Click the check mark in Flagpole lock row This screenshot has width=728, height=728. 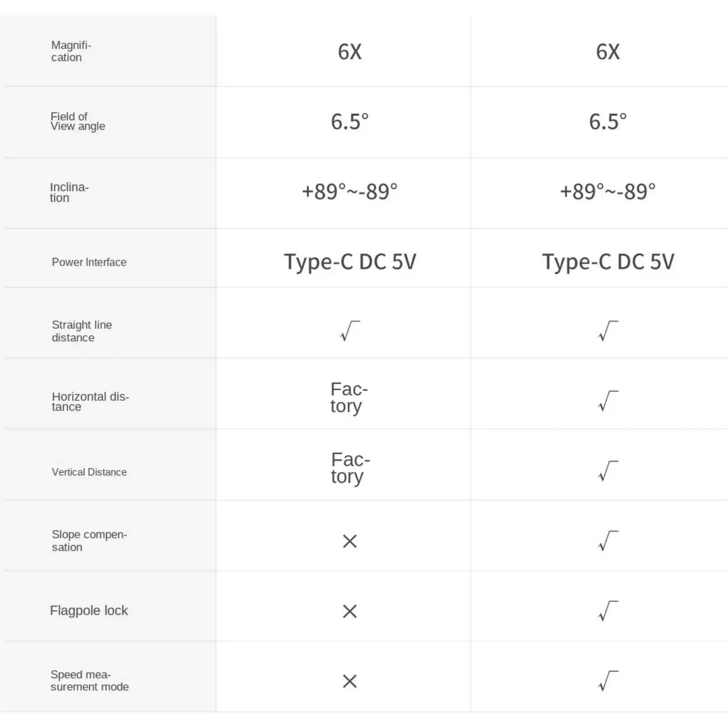coord(608,611)
